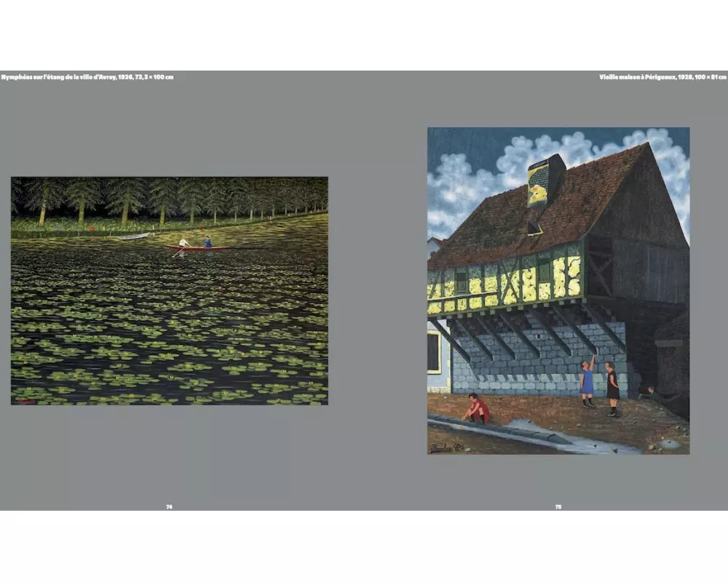Click the white boat near the shore
Image resolution: width=728 pixels, height=582 pixels.
[x=133, y=236]
